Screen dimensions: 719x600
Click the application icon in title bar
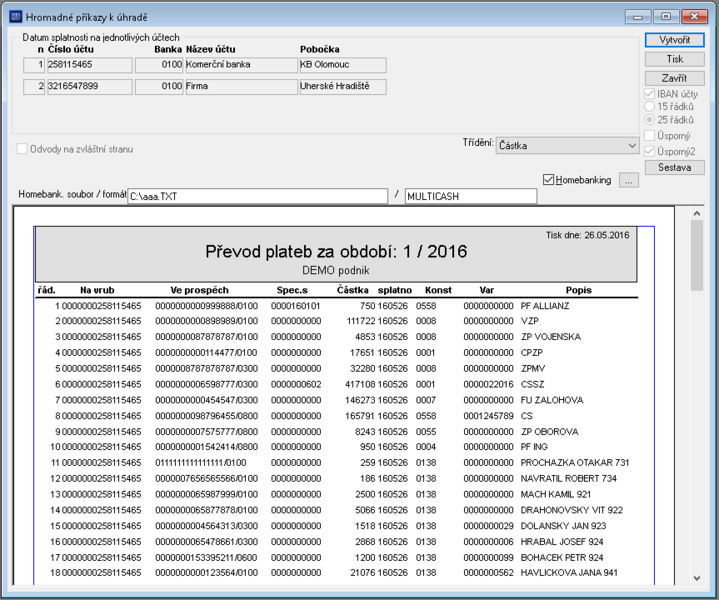pyautogui.click(x=16, y=17)
